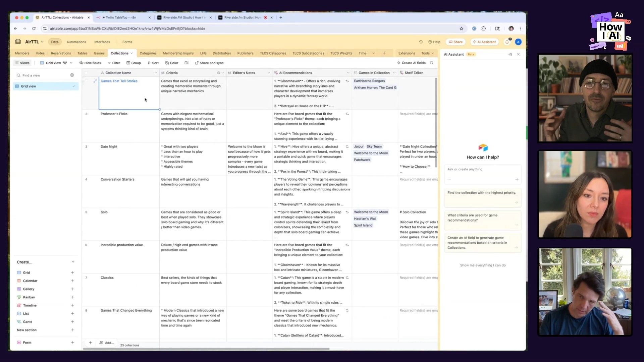Expand the Games That Tell Stories record
The height and width of the screenshot is (362, 644).
[95, 81]
